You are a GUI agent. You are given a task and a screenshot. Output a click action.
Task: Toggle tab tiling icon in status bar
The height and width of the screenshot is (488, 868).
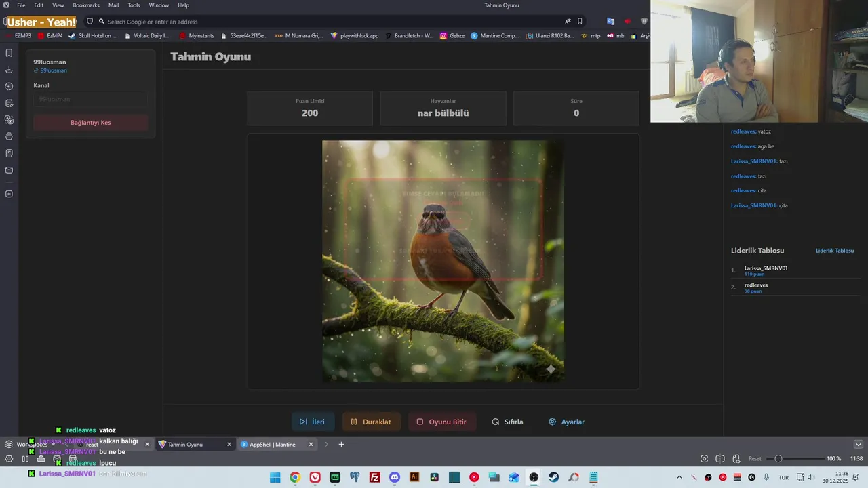pyautogui.click(x=720, y=459)
